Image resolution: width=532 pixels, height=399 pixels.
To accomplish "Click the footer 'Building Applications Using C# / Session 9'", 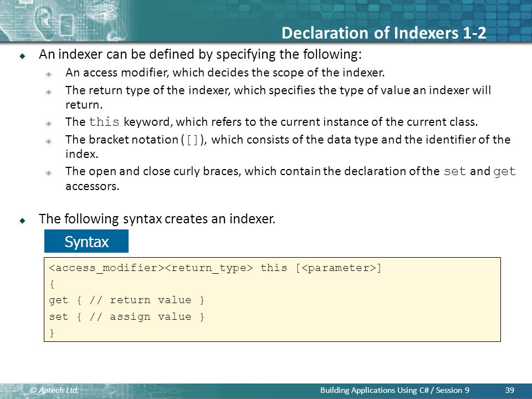I will pyautogui.click(x=395, y=390).
